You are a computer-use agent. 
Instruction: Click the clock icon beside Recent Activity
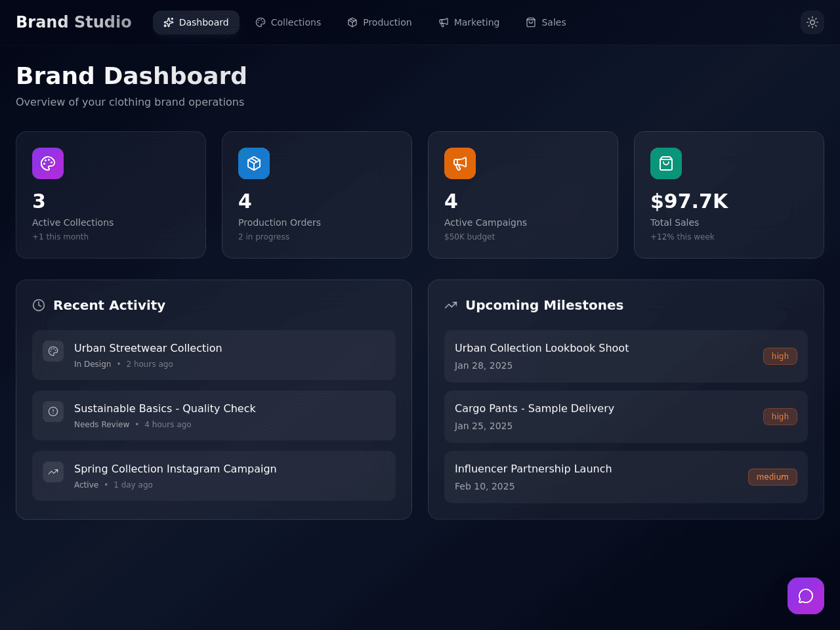tap(39, 305)
